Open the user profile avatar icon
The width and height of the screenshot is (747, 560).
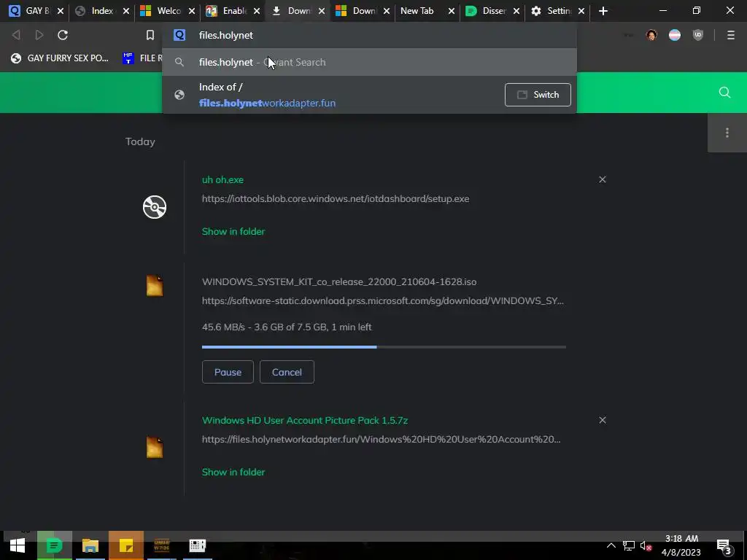point(651,35)
